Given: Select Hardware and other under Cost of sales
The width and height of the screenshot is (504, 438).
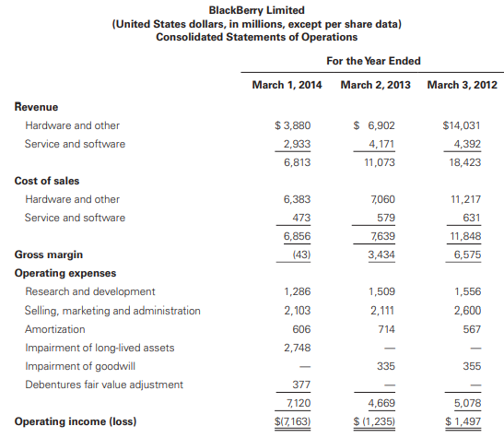Looking at the screenshot, I should (72, 199).
